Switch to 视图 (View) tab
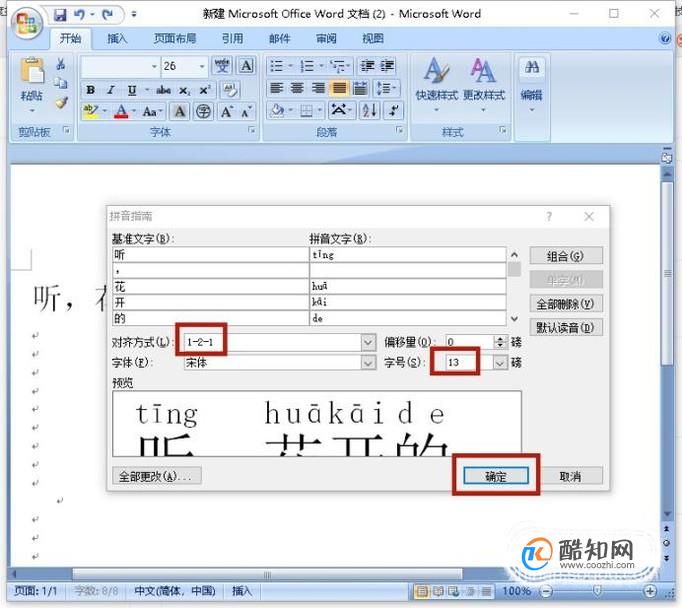The image size is (682, 608). 373,39
